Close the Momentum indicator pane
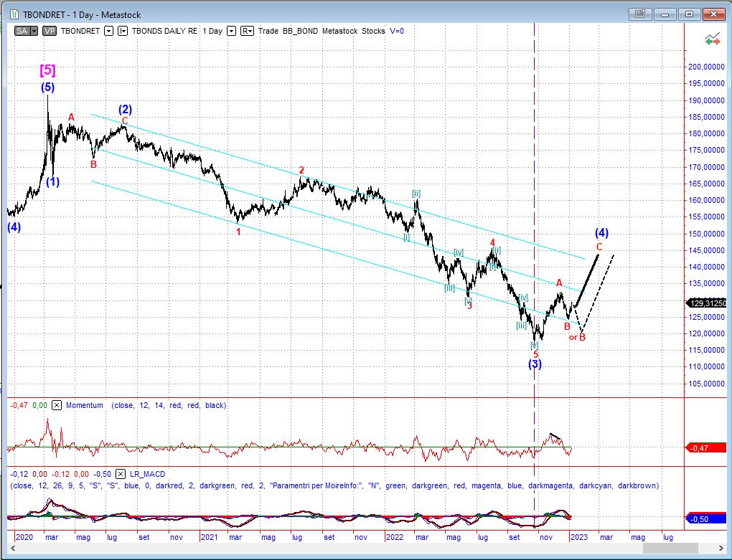Image resolution: width=732 pixels, height=560 pixels. pos(57,405)
